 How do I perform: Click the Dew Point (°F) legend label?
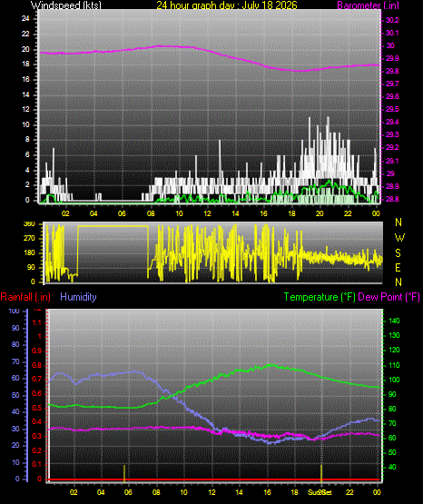tap(389, 297)
